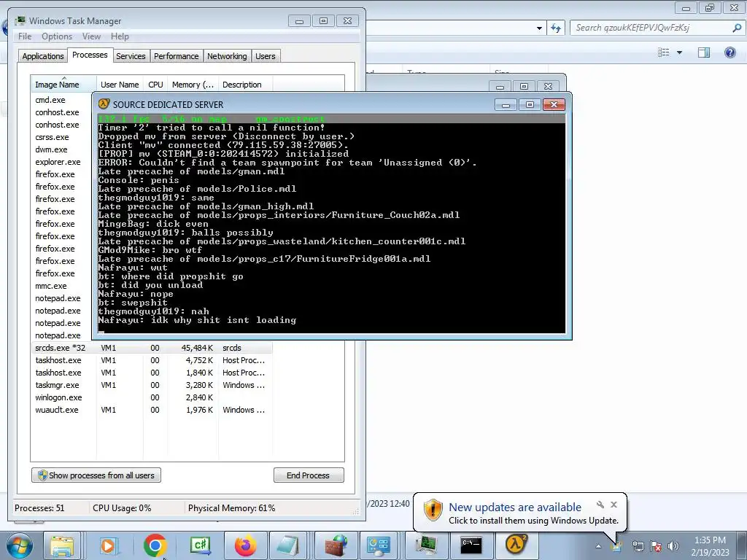Dismiss the New updates balloon
This screenshot has height=560, width=747.
tap(614, 505)
